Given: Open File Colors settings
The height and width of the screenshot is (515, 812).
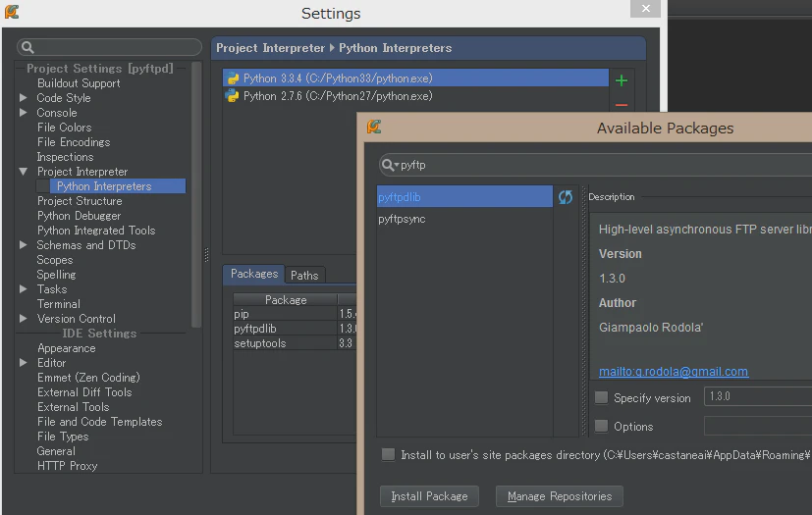Looking at the screenshot, I should tap(64, 127).
